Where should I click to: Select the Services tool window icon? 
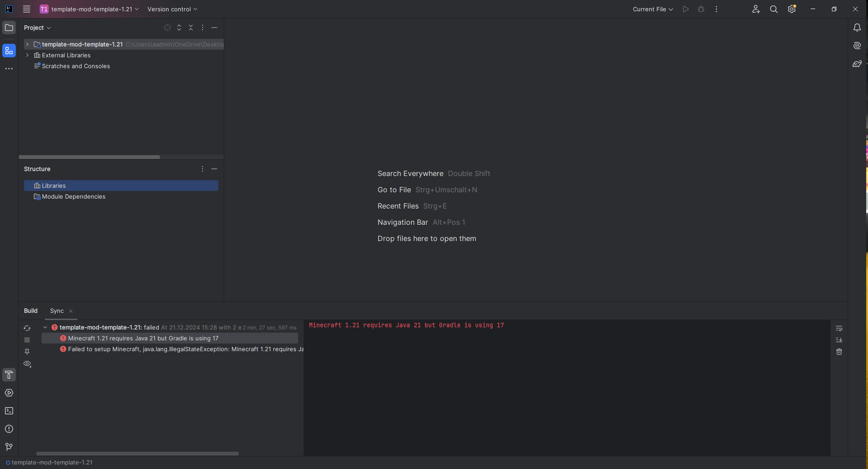9,393
